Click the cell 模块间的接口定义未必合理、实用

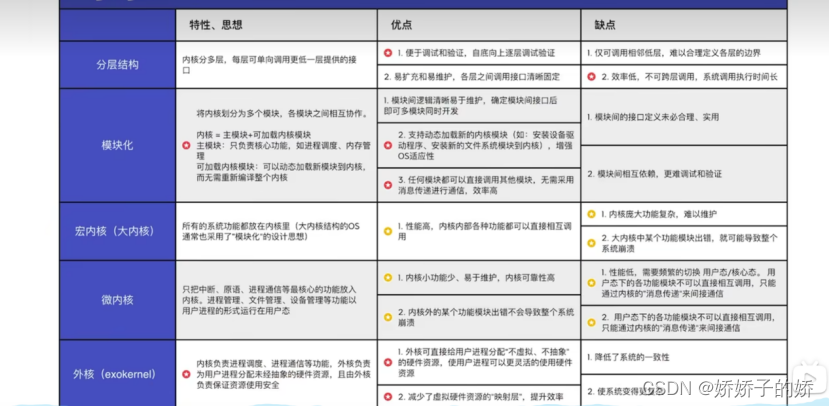coord(684,117)
